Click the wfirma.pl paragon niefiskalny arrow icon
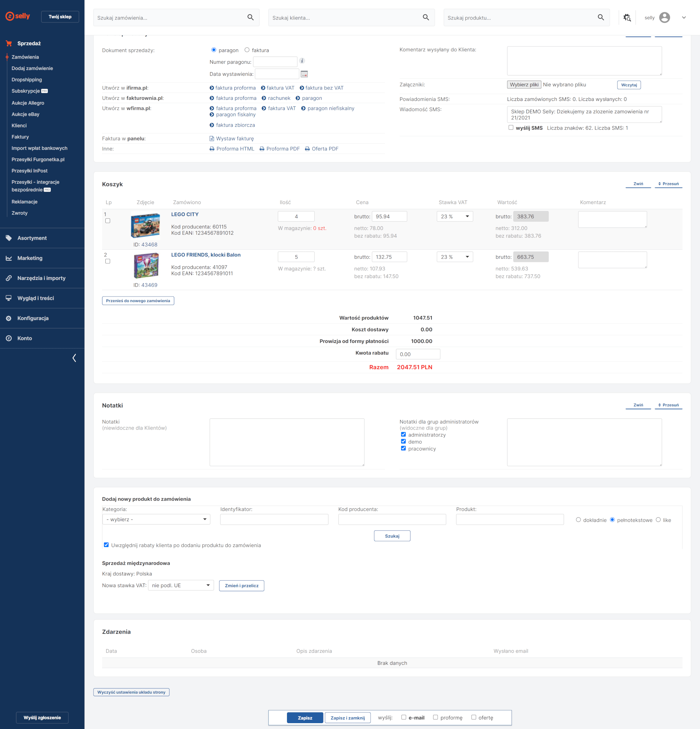700x729 pixels. pos(303,108)
